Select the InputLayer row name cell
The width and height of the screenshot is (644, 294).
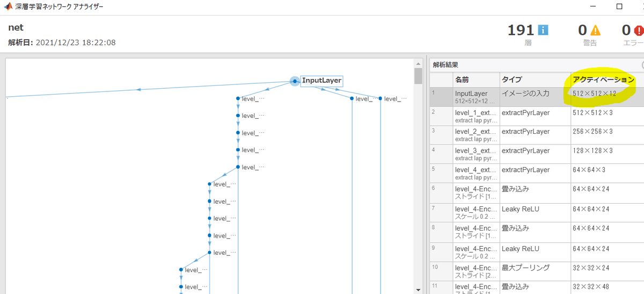click(476, 97)
